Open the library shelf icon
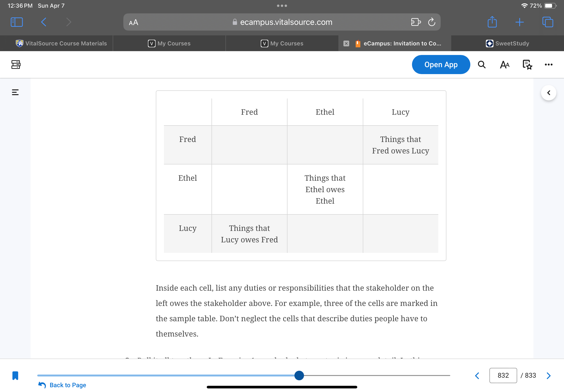The image size is (564, 392). click(16, 65)
